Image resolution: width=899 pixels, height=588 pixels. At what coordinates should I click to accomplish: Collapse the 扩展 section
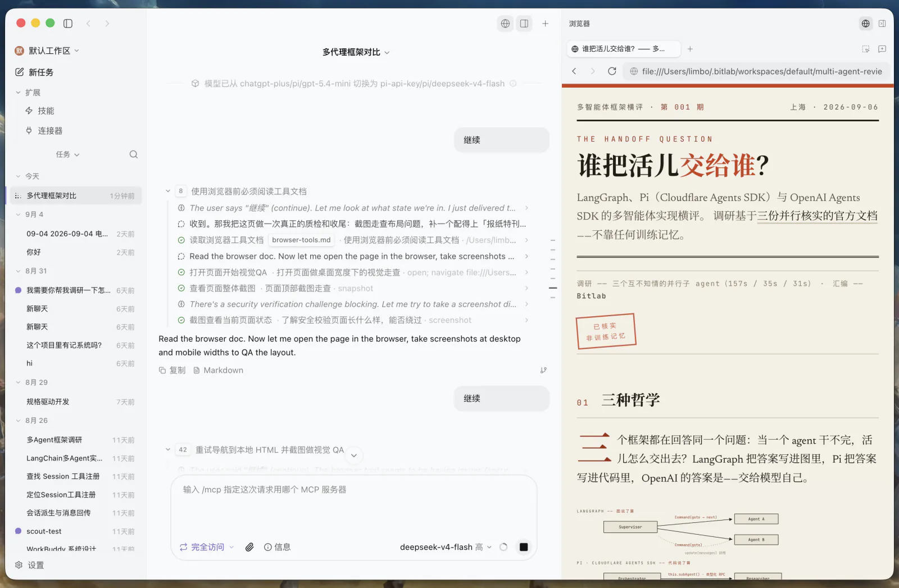[28, 93]
